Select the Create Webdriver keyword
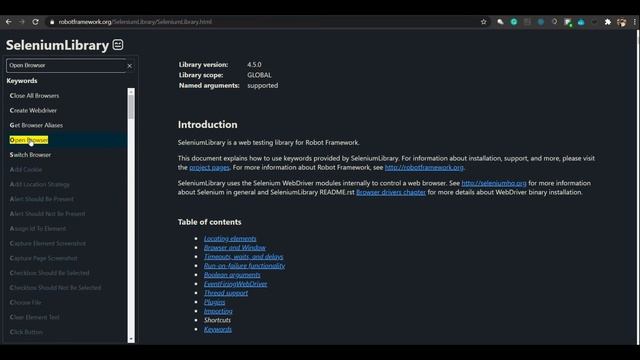 [x=33, y=110]
